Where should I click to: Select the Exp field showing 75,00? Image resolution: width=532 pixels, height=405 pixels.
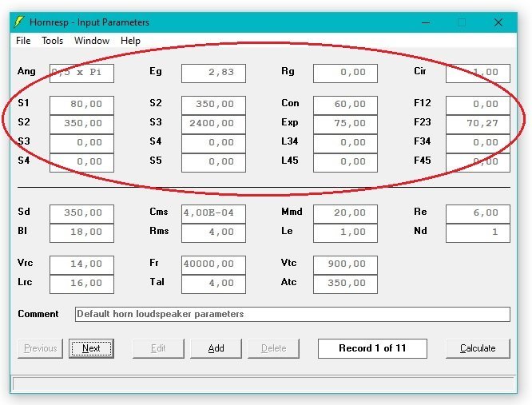pyautogui.click(x=345, y=125)
